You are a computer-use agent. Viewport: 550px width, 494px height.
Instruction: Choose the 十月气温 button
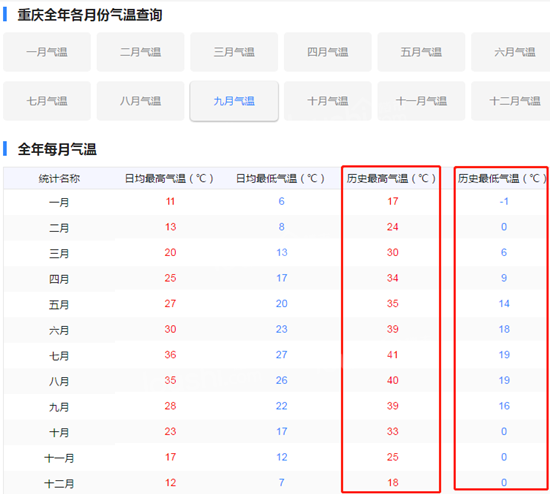pyautogui.click(x=328, y=101)
